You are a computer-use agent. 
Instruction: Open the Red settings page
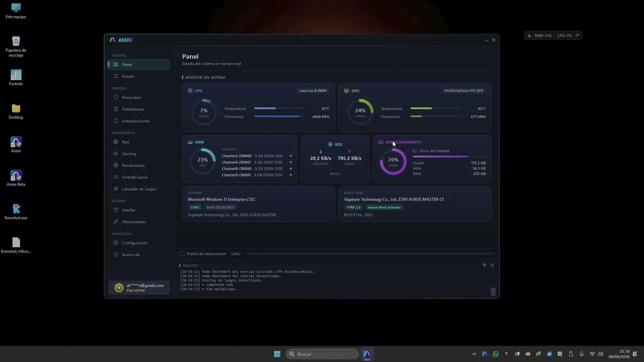pos(139,142)
